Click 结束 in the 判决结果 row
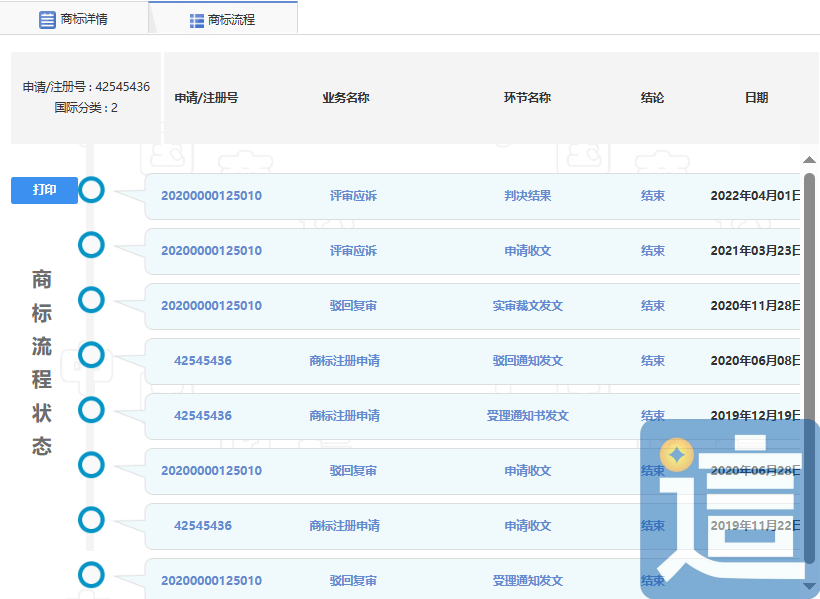The width and height of the screenshot is (820, 599). pos(653,196)
